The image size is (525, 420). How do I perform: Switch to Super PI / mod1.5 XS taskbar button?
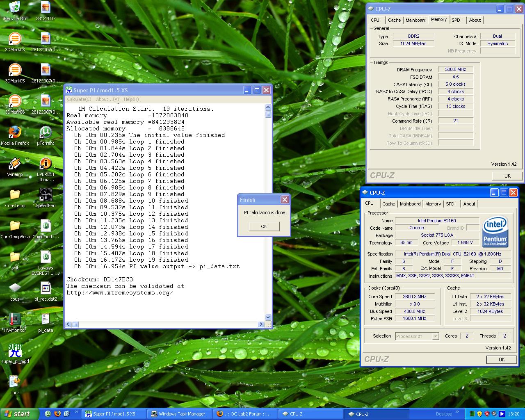tap(114, 414)
